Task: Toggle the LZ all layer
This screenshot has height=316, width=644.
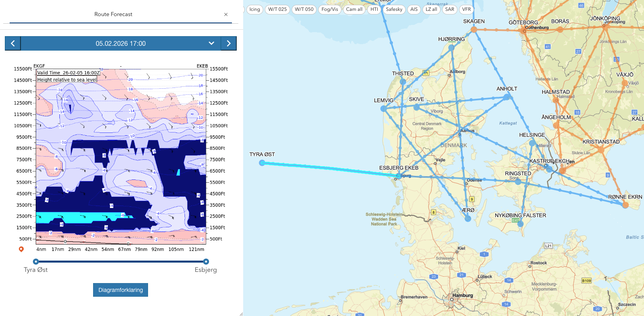Action: [431, 9]
